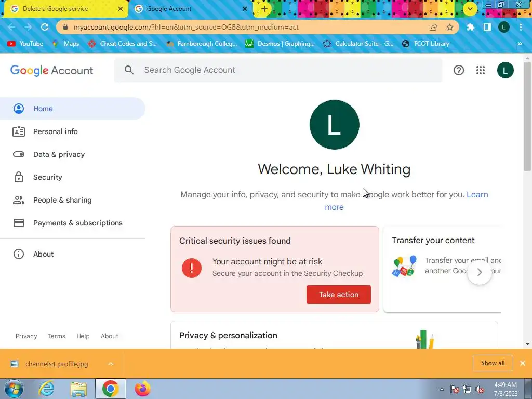Open Privacy footer link
The height and width of the screenshot is (399, 532).
tap(26, 336)
